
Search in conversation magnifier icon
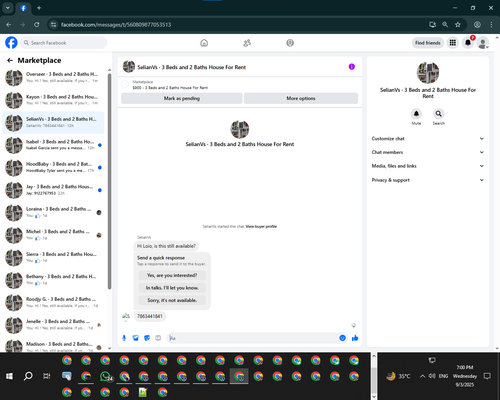coord(439,114)
